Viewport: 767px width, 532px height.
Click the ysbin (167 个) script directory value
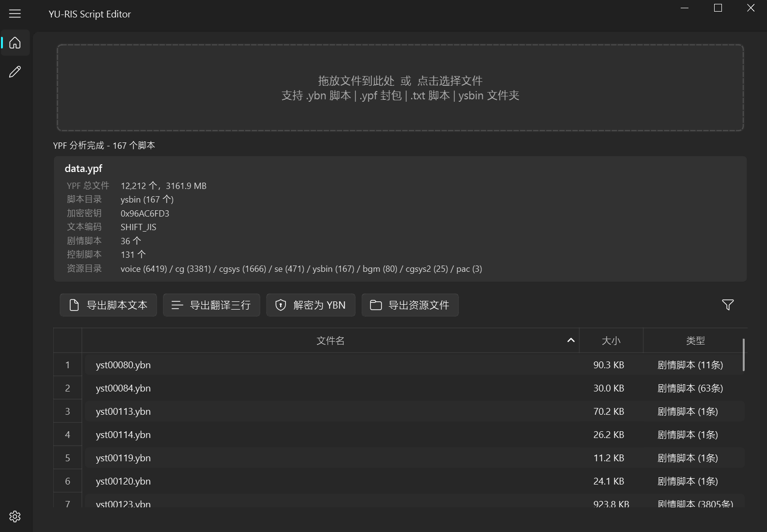click(147, 200)
